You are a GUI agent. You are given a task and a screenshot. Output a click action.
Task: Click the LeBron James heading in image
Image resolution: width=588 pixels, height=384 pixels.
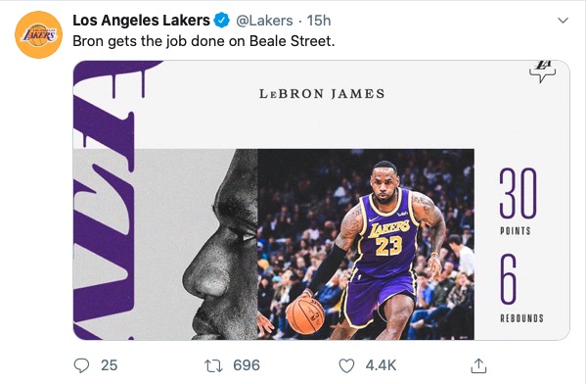point(322,93)
